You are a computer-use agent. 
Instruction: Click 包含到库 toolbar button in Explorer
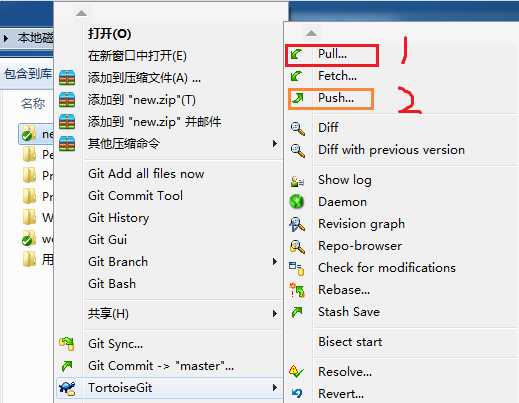tap(28, 74)
